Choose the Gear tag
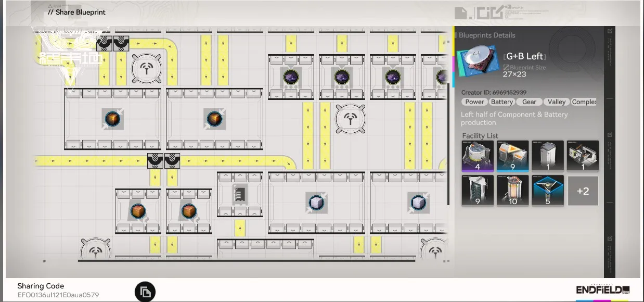Image resolution: width=644 pixels, height=302 pixels. point(529,102)
